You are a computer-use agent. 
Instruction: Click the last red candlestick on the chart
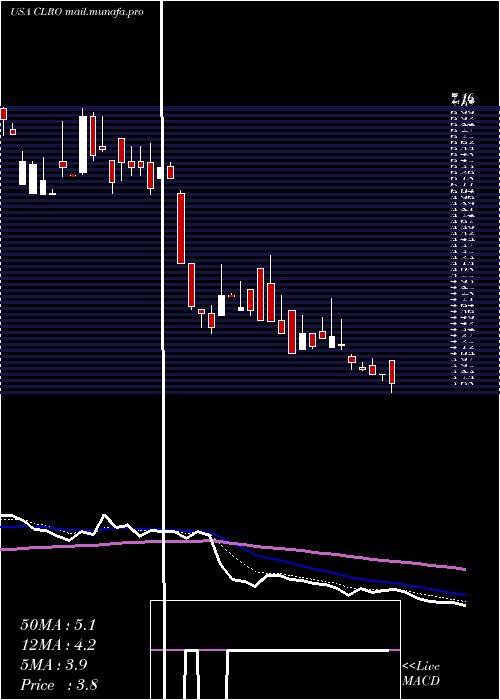click(x=392, y=372)
